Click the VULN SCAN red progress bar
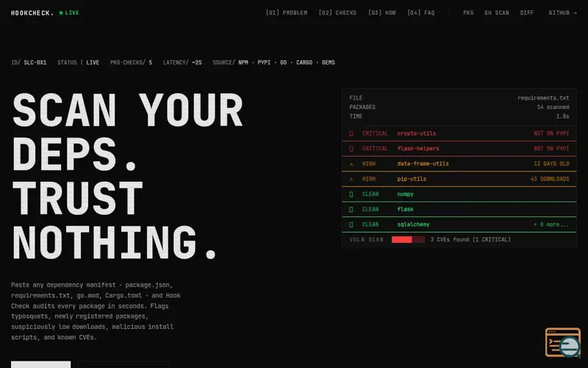 (408, 240)
